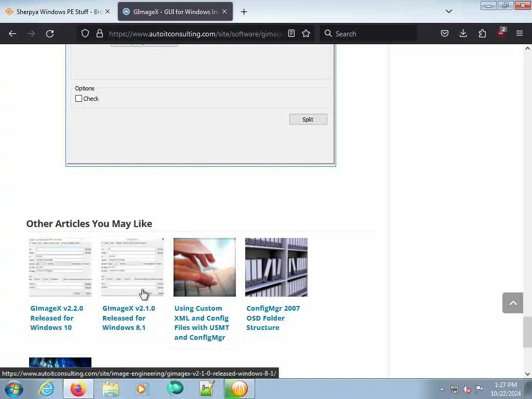This screenshot has width=532, height=399.
Task: Close the GImageX tab
Action: click(224, 11)
